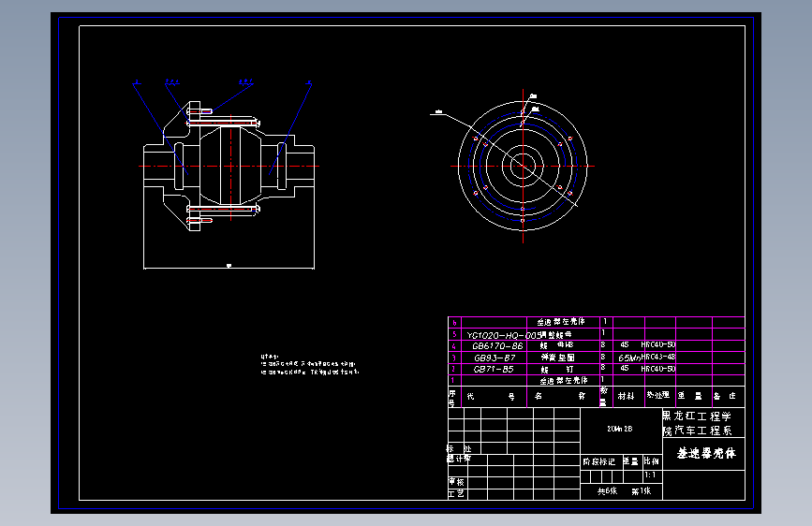The height and width of the screenshot is (526, 812).
Task: Click the department text 院汽车工程系
Action: click(697, 431)
